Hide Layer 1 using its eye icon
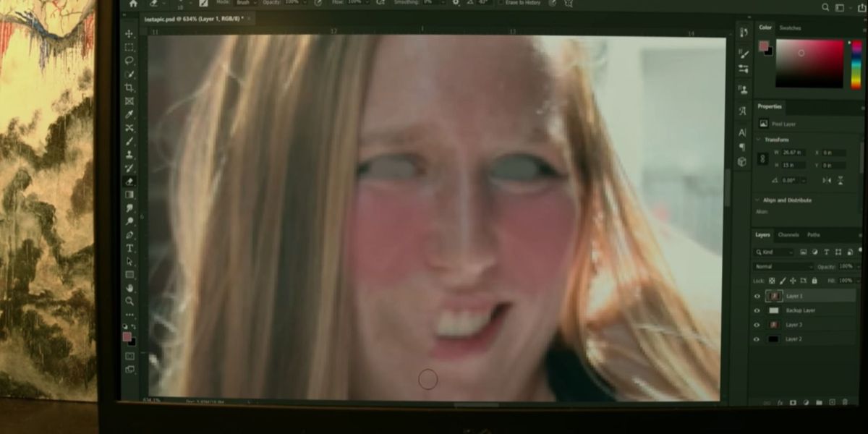Image resolution: width=868 pixels, height=434 pixels. [x=757, y=296]
